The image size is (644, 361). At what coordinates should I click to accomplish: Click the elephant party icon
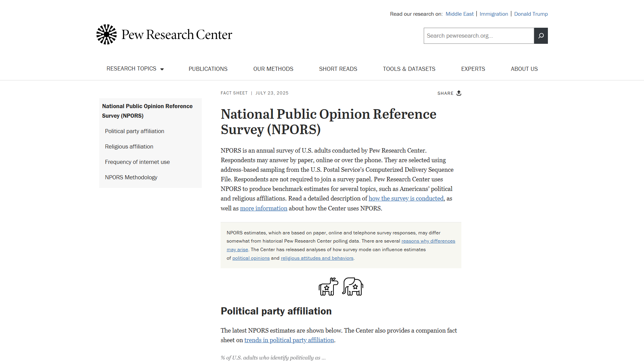(x=353, y=287)
